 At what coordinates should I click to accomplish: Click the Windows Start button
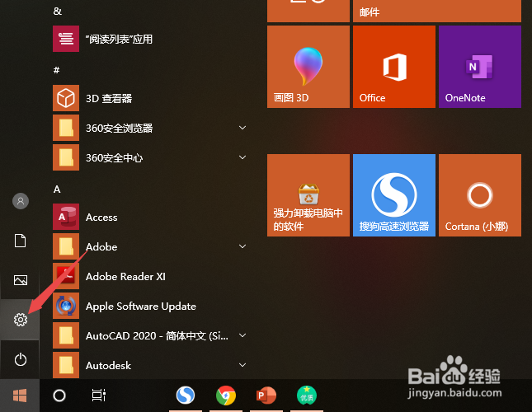pyautogui.click(x=20, y=396)
